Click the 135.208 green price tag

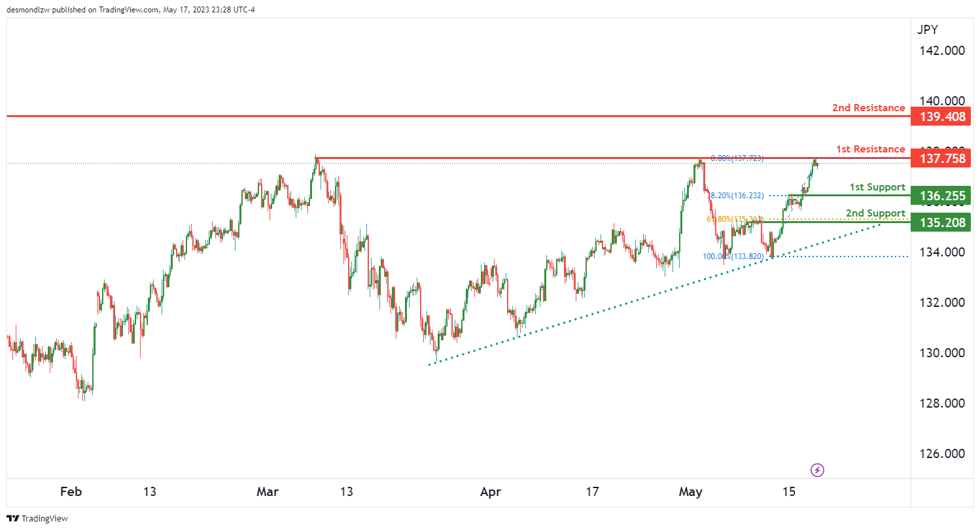[943, 222]
